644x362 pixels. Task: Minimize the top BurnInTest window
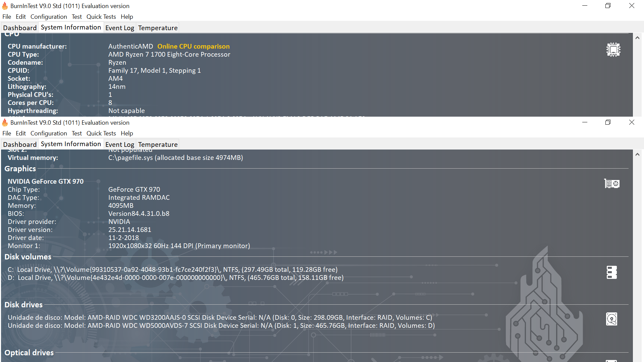585,6
